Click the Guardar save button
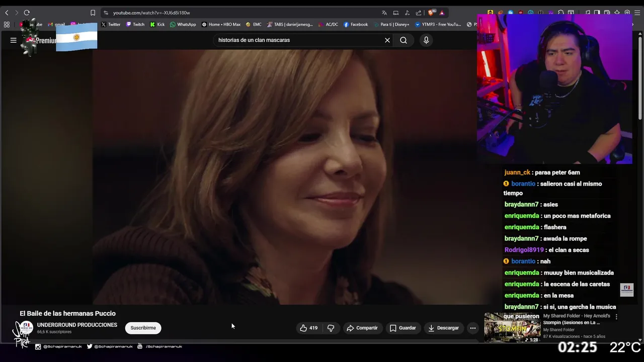 [x=403, y=328]
